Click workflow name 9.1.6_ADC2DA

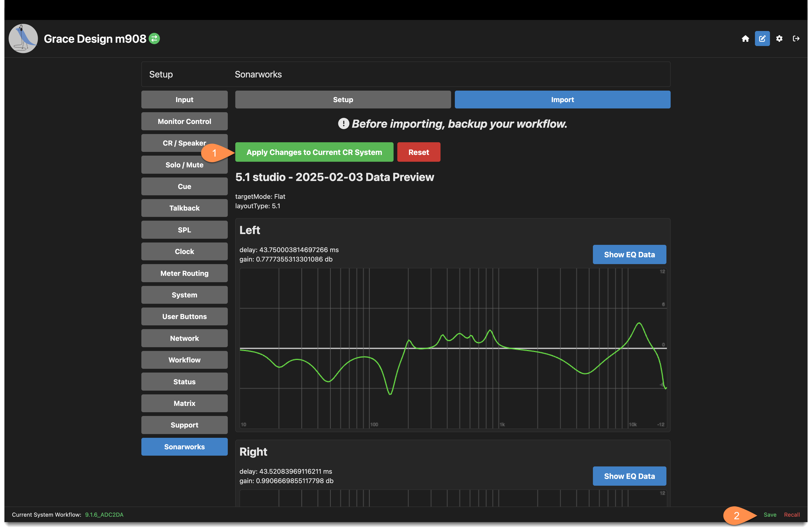pyautogui.click(x=104, y=515)
